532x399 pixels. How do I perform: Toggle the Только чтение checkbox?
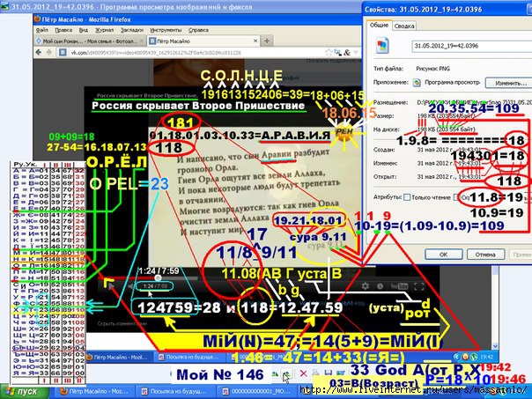point(407,197)
